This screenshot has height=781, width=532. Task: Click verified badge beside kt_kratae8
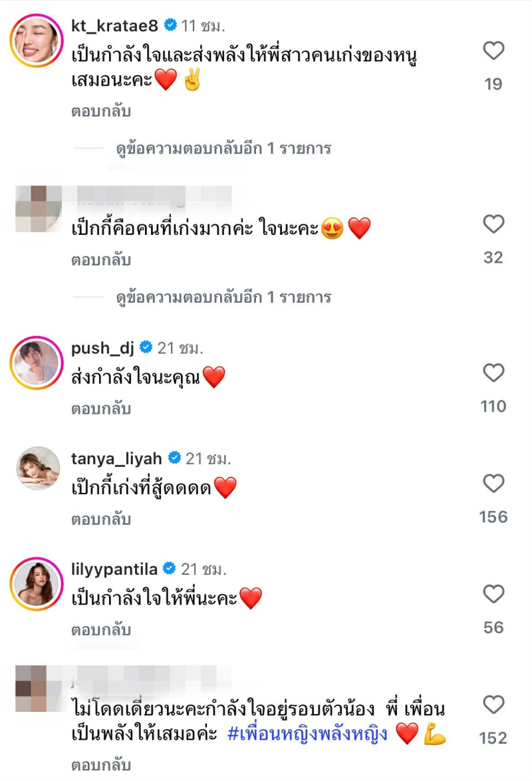170,26
